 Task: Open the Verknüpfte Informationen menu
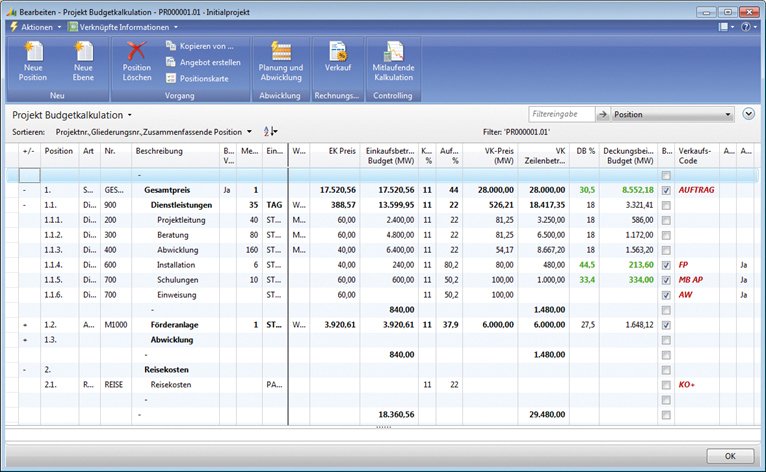(123, 27)
